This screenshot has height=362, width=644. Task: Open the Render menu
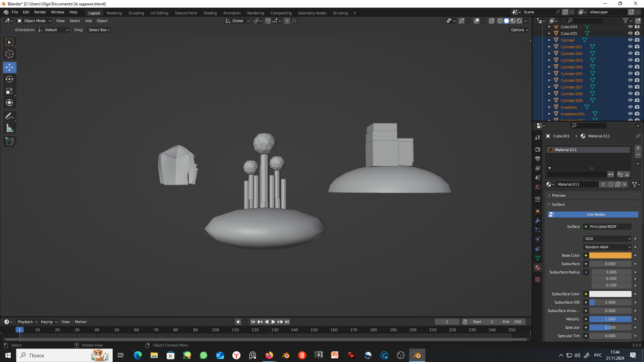click(x=40, y=12)
